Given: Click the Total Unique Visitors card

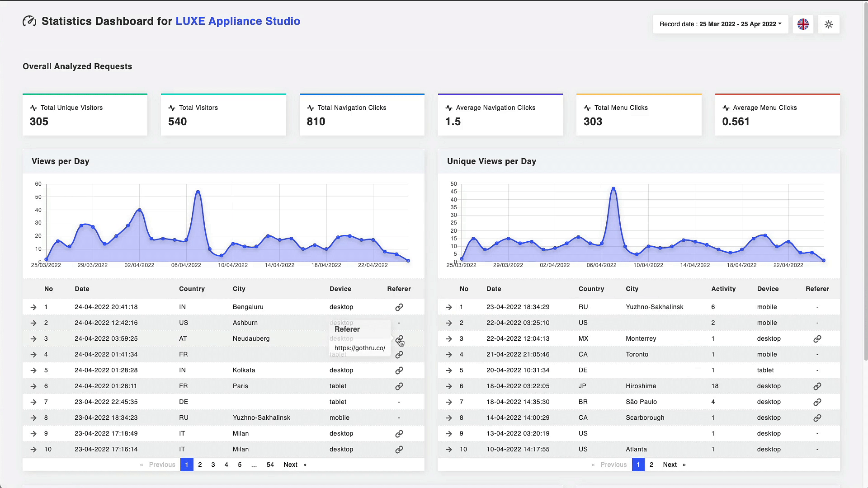Looking at the screenshot, I should (85, 115).
